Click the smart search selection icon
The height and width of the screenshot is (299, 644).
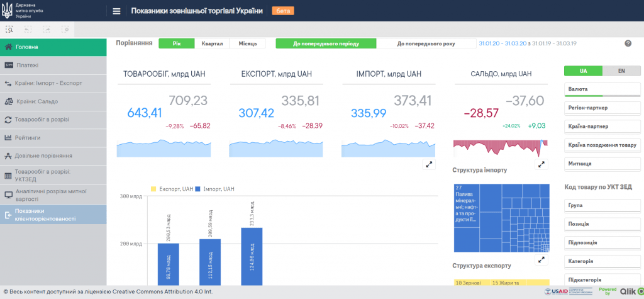pos(9,29)
